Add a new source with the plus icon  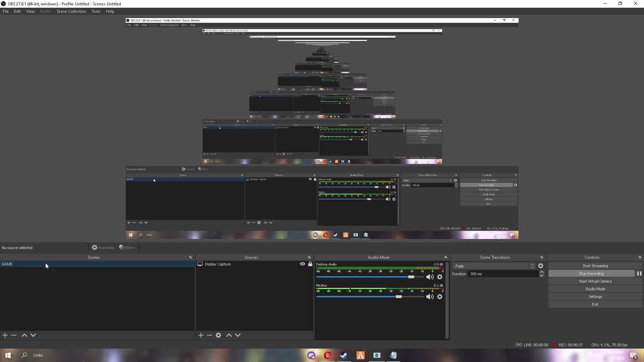click(201, 335)
